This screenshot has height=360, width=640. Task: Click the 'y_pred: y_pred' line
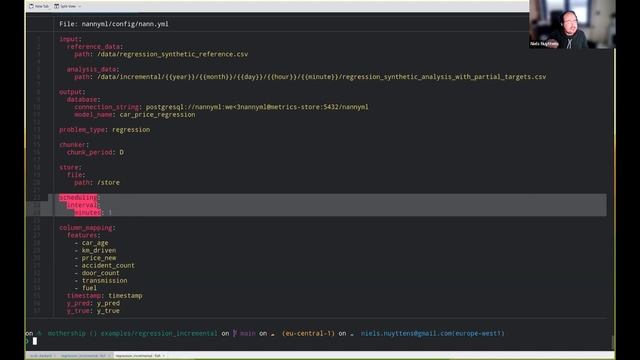(x=93, y=303)
